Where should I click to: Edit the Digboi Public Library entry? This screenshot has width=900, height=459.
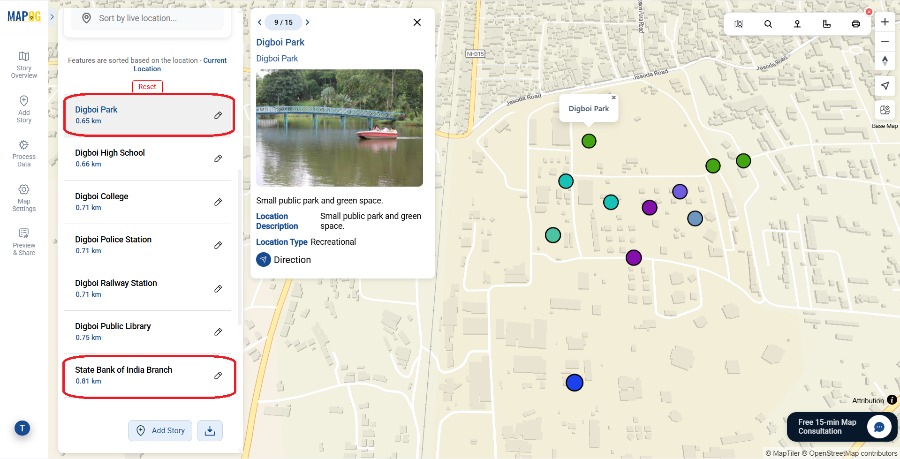[x=218, y=332]
